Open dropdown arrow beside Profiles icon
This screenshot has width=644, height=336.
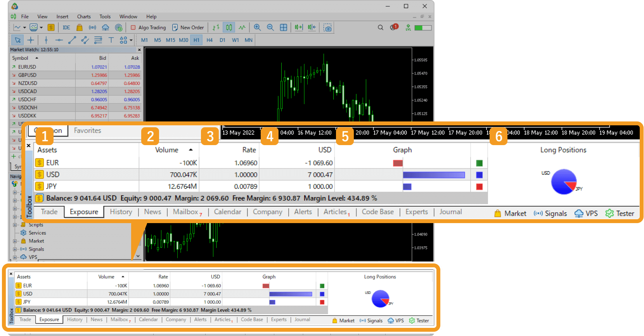(x=41, y=28)
